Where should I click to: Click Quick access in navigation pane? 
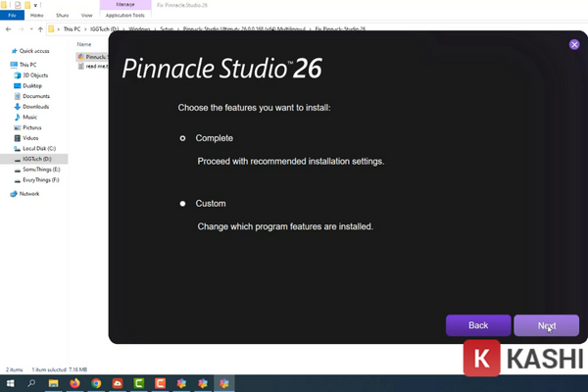click(x=34, y=49)
